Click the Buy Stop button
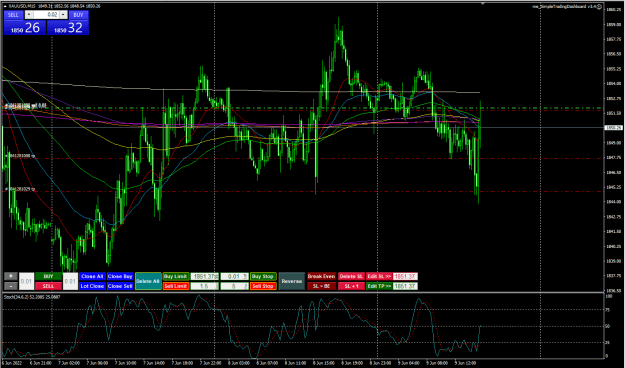 click(x=263, y=276)
